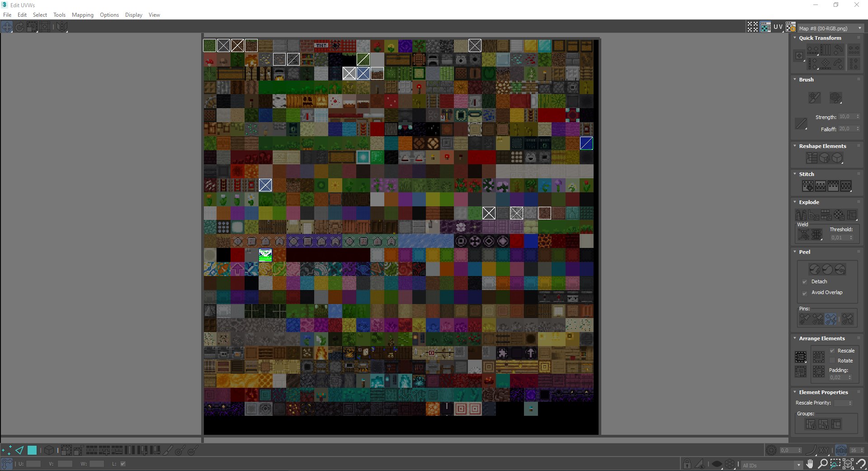Collapse the Quick Transform rollout

pyautogui.click(x=795, y=38)
